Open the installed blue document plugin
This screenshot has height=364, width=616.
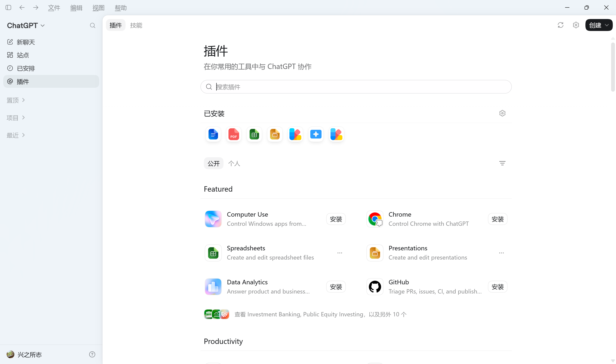click(x=213, y=134)
